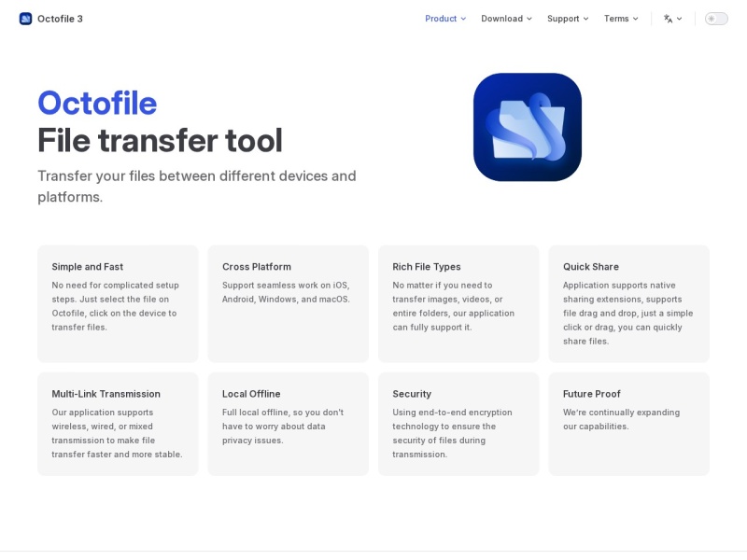Click 'Support seamless work on iOS' description

(286, 292)
